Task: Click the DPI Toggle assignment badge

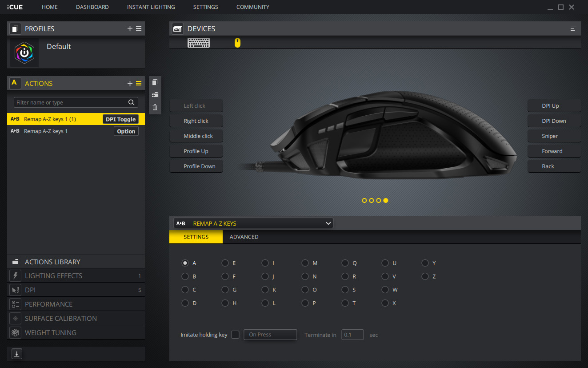Action: (120, 119)
